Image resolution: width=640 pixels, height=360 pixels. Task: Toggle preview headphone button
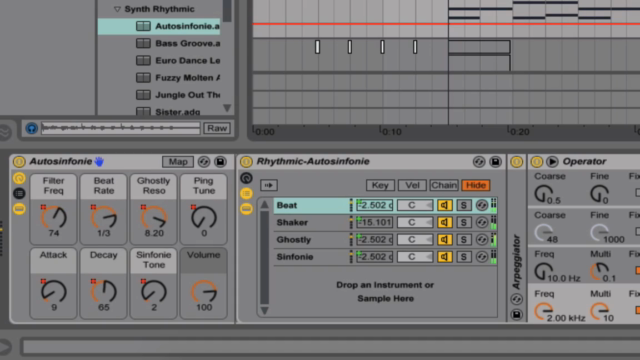pyautogui.click(x=31, y=128)
